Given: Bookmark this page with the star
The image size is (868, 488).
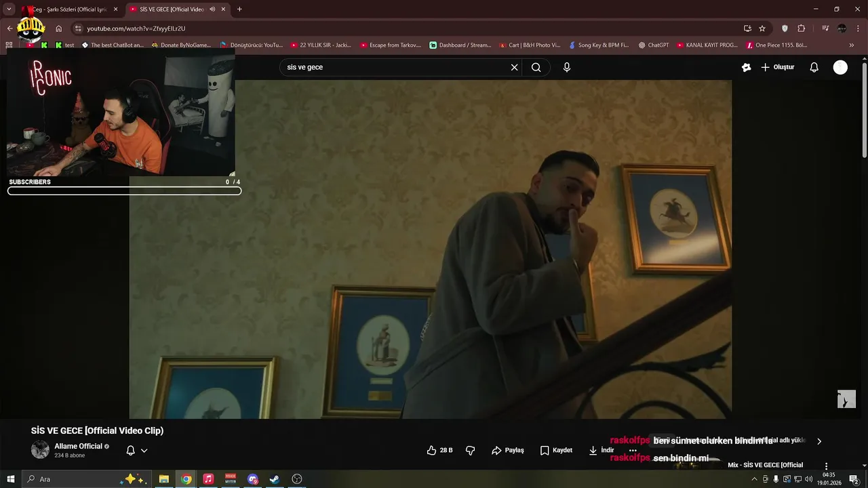Looking at the screenshot, I should (762, 28).
